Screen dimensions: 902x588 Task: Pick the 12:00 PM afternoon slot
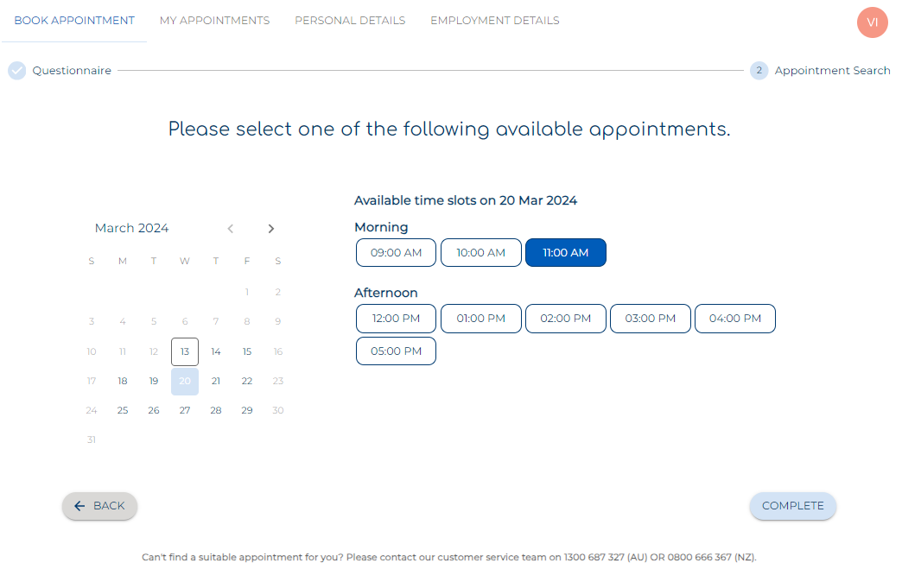(x=396, y=318)
